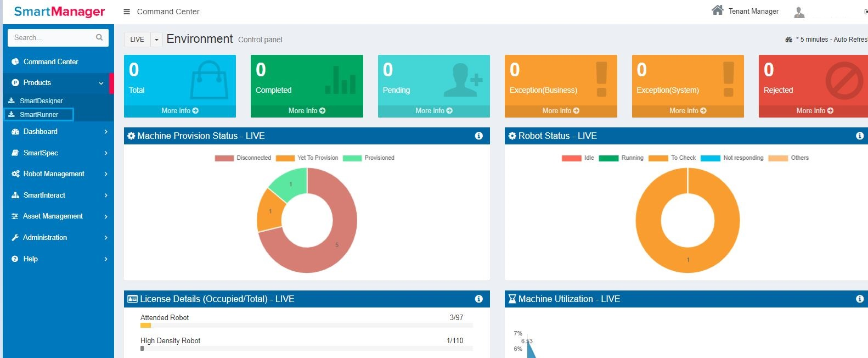868x358 pixels.
Task: Click info icon on License Details panel
Action: click(x=478, y=299)
